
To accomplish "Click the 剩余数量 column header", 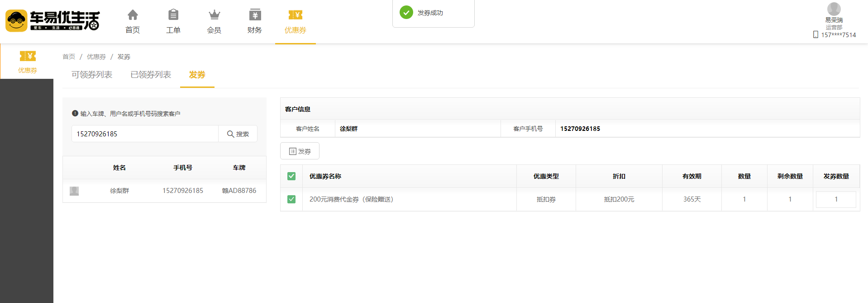I will click(790, 176).
